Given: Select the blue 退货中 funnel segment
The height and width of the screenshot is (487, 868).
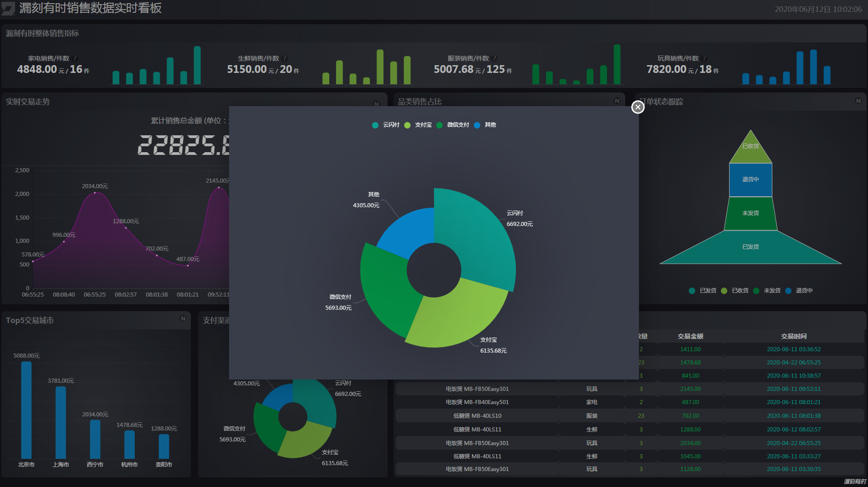Looking at the screenshot, I should click(x=751, y=179).
